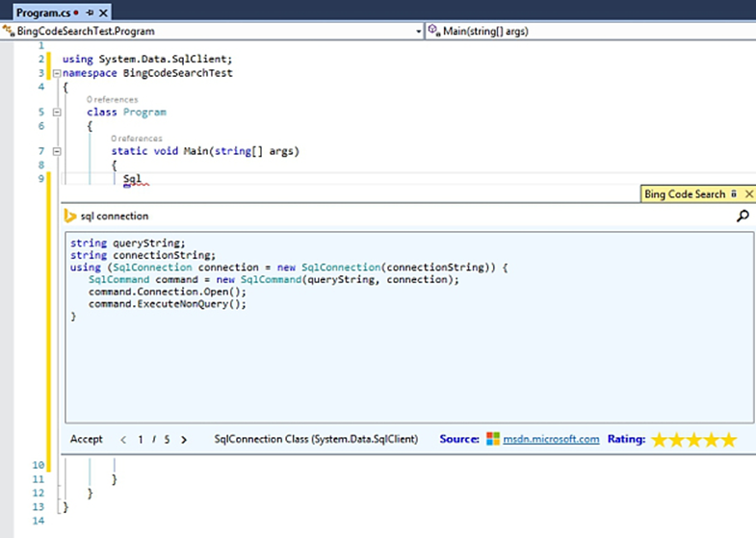Image resolution: width=756 pixels, height=538 pixels.
Task: Click the 'sql connection' search field
Action: click(x=401, y=217)
